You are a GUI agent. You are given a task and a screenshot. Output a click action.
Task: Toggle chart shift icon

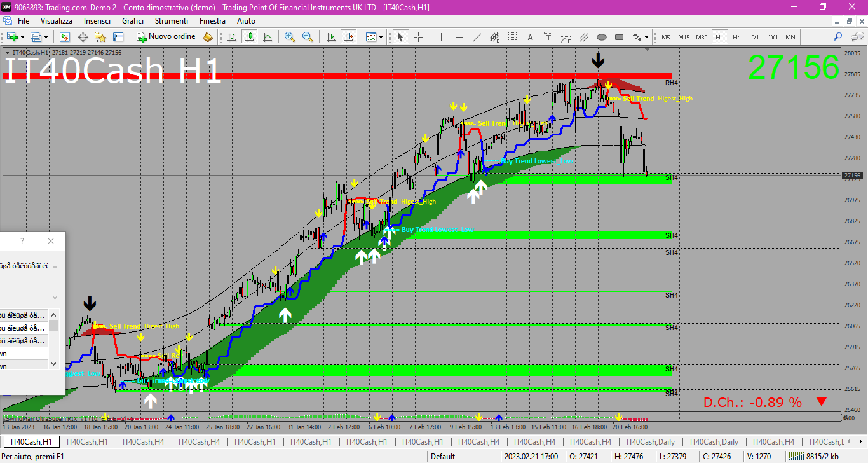(x=348, y=37)
